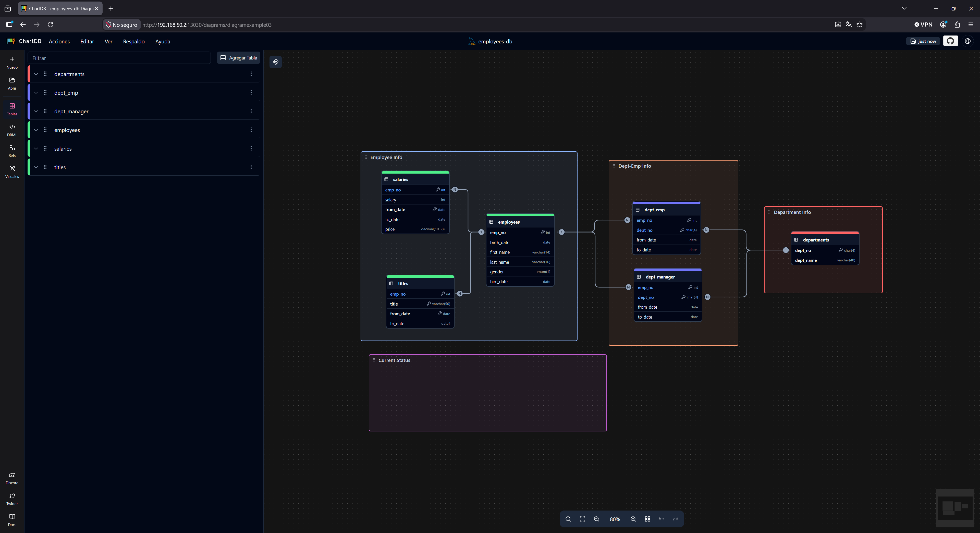The image size is (980, 533).
Task: Click the bookmark star in address bar
Action: [x=860, y=25]
